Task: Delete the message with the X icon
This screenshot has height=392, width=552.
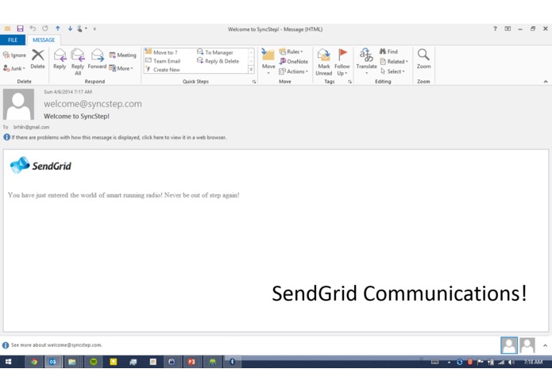Action: [x=37, y=59]
